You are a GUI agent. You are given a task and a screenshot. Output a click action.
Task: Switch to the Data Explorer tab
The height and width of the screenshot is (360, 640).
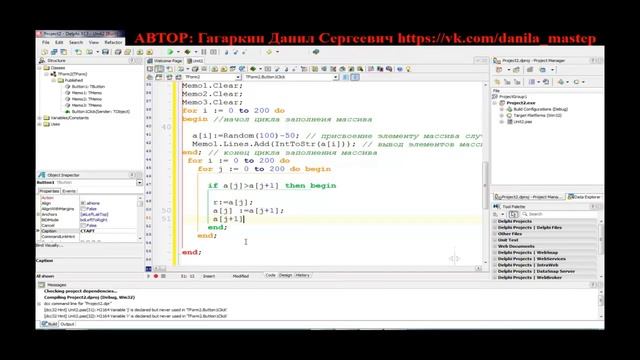pos(584,197)
